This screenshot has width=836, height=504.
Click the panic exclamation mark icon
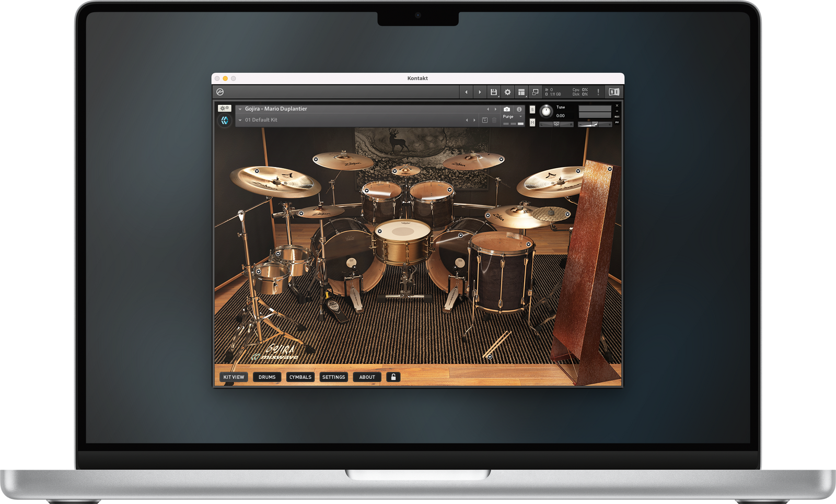(x=598, y=92)
